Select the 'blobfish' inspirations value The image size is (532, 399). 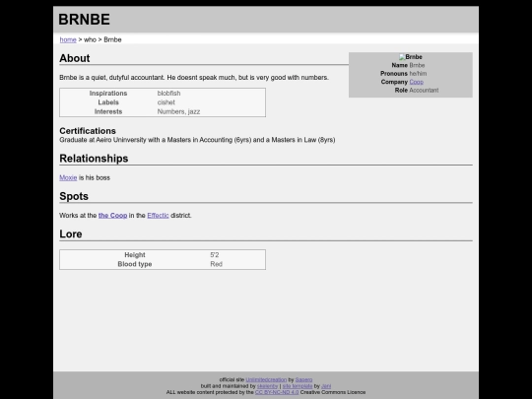168,93
